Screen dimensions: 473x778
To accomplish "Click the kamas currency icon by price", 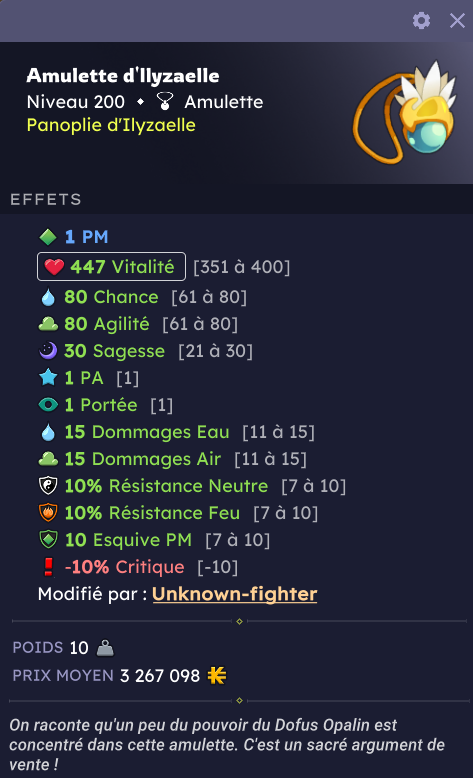I will tap(217, 676).
